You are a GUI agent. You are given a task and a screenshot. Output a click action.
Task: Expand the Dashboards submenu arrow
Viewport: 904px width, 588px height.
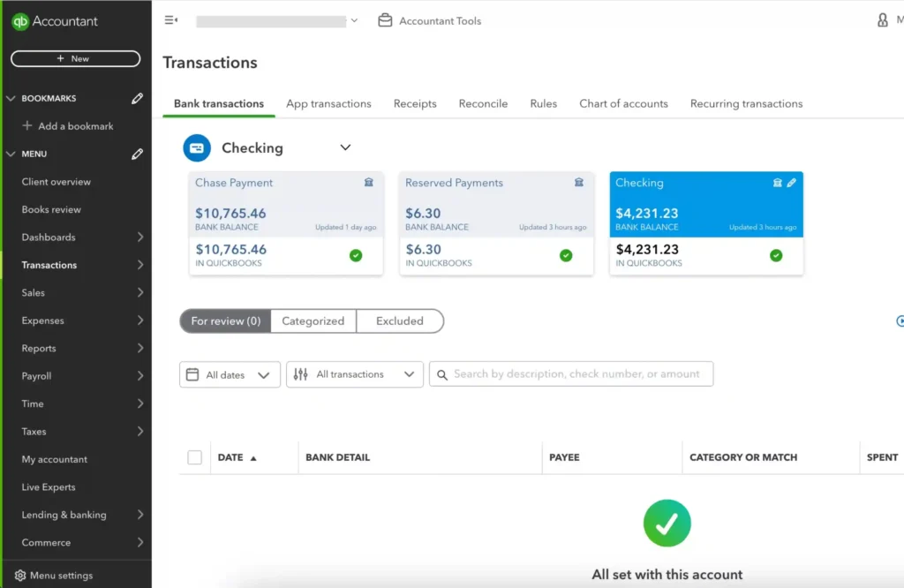pyautogui.click(x=140, y=237)
